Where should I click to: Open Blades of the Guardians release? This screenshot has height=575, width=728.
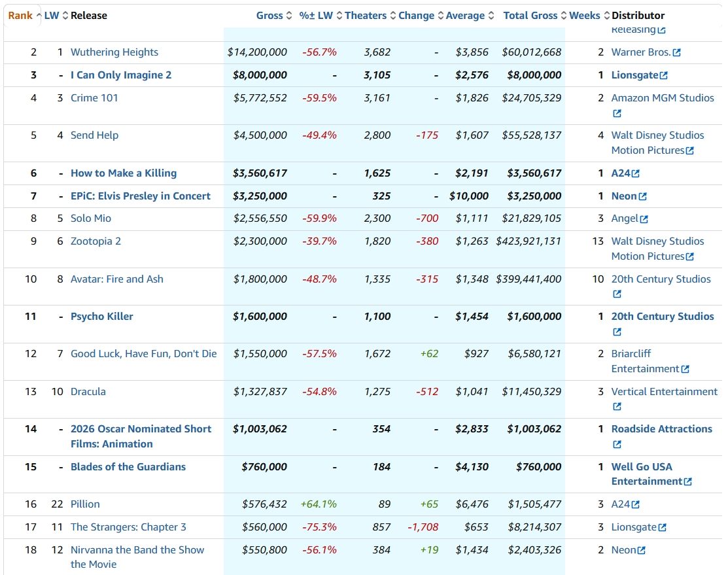coord(128,467)
